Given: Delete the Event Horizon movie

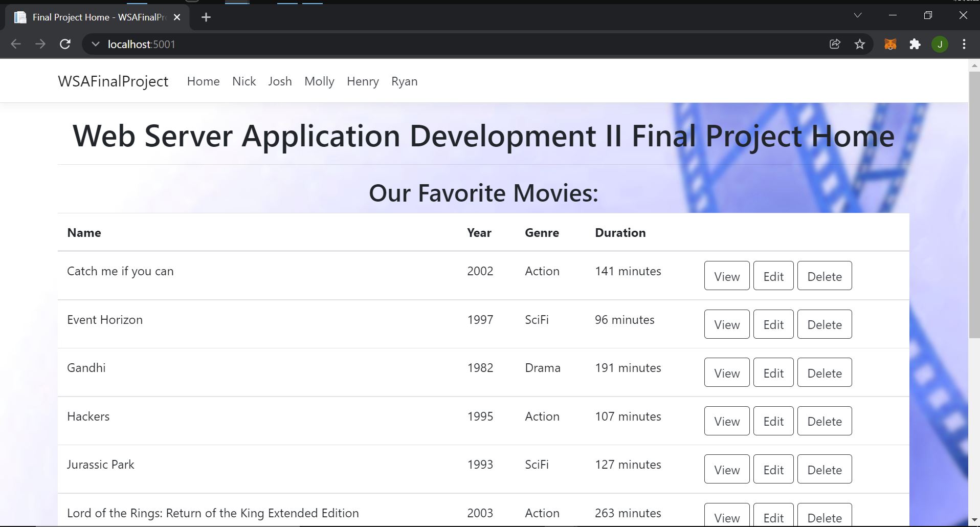Looking at the screenshot, I should click(824, 324).
